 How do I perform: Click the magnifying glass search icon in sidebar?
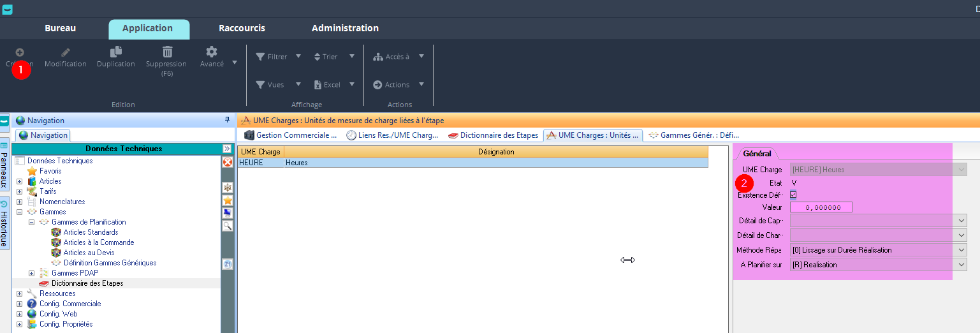click(x=227, y=226)
